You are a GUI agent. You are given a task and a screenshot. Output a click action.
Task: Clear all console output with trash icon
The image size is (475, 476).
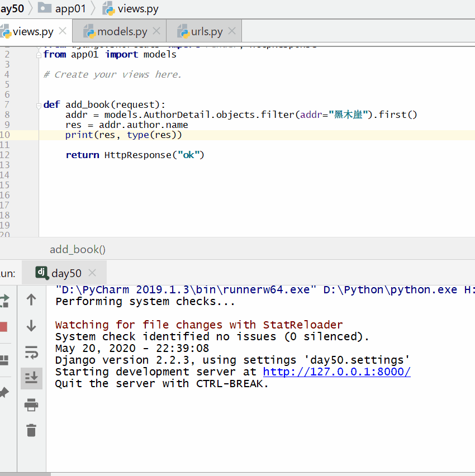pos(31,430)
